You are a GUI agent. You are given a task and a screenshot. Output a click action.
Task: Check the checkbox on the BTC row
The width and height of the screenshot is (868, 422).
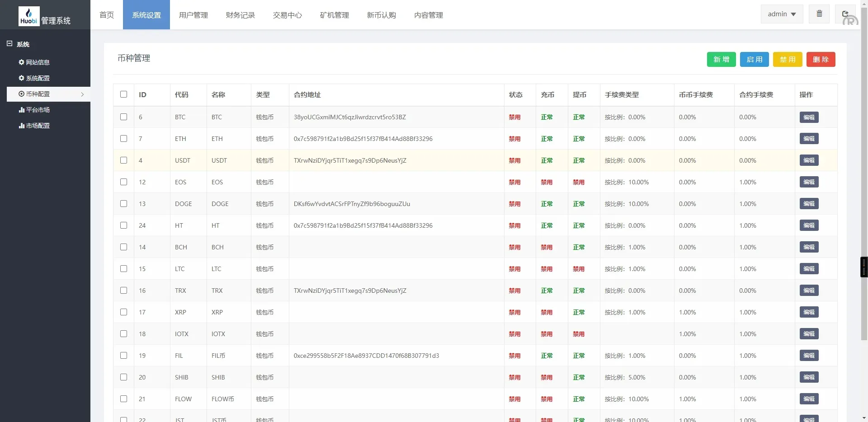[x=124, y=117]
